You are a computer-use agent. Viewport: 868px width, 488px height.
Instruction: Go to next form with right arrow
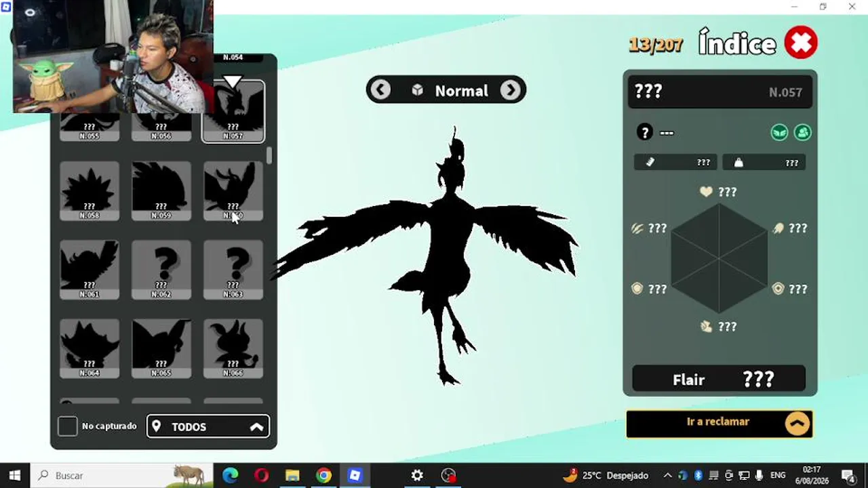(x=511, y=90)
